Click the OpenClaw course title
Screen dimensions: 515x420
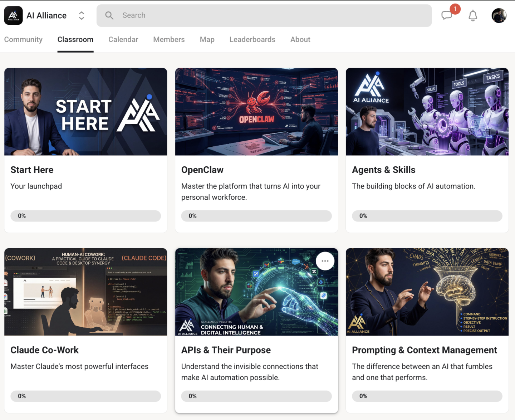[202, 170]
